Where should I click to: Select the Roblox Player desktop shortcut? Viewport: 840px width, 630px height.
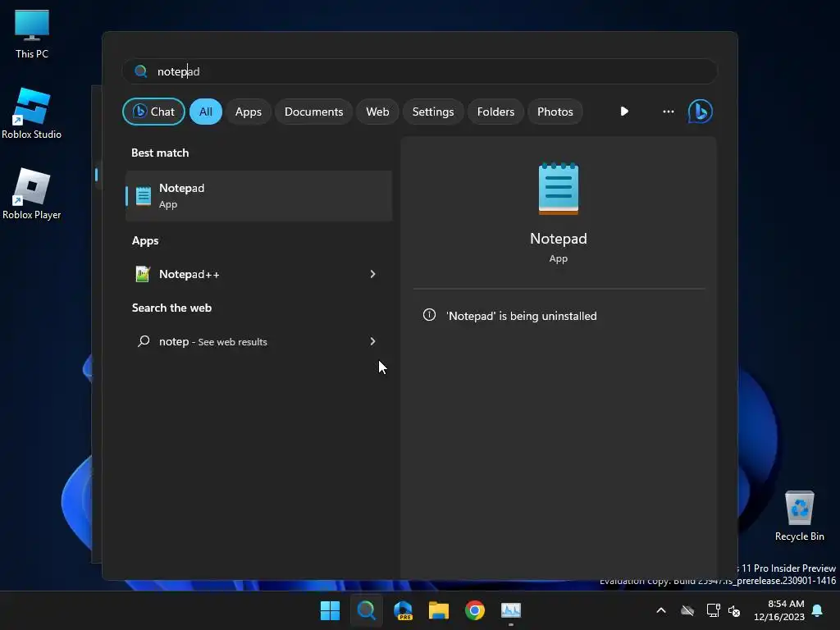click(32, 194)
